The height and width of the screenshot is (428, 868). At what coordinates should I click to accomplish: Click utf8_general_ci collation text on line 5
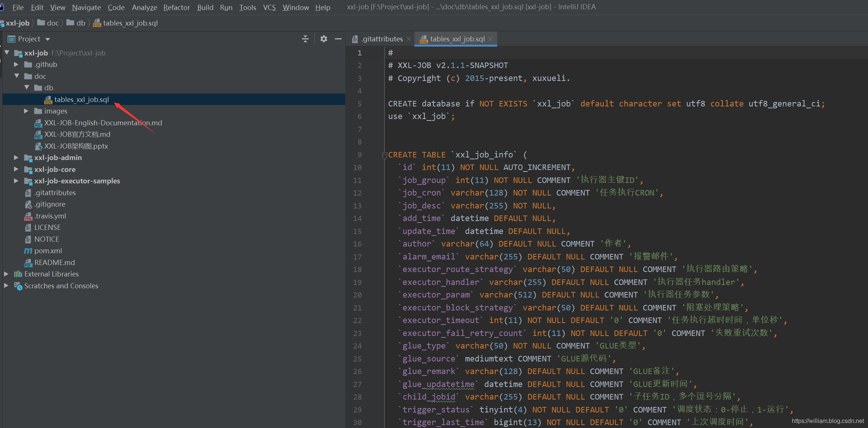[x=784, y=103]
